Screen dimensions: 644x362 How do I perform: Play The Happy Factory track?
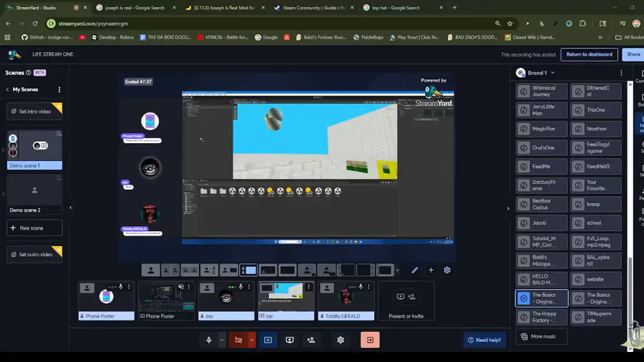click(542, 317)
